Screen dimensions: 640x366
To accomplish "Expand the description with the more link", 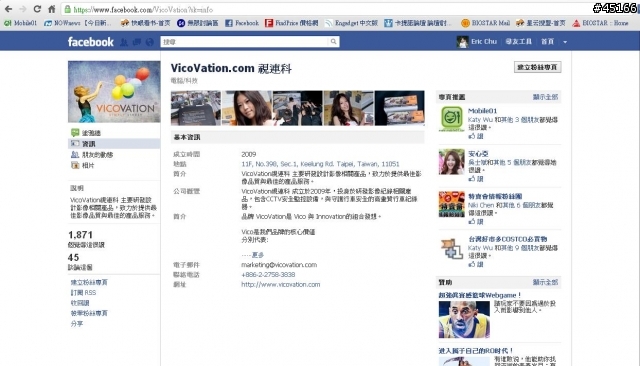I will pos(258,255).
